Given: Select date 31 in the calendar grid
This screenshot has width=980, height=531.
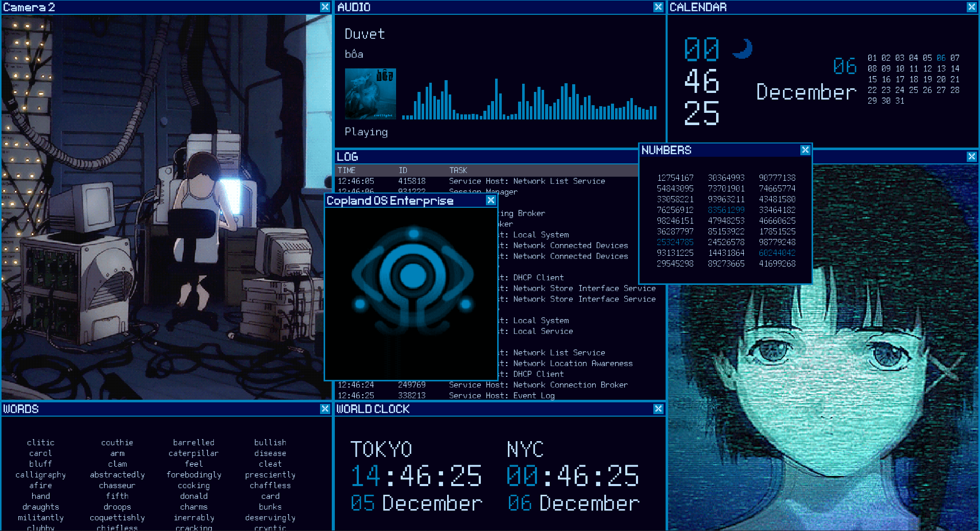Looking at the screenshot, I should pyautogui.click(x=899, y=101).
